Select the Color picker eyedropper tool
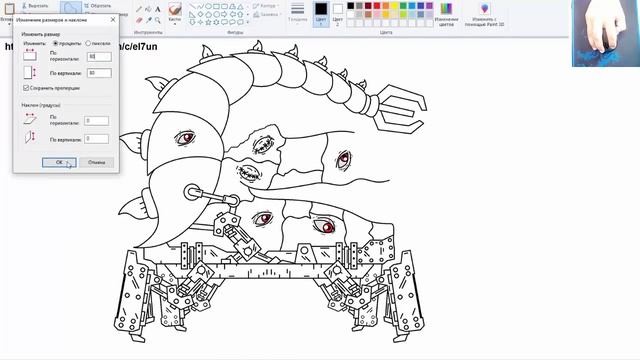This screenshot has width=640, height=360. coord(149,20)
